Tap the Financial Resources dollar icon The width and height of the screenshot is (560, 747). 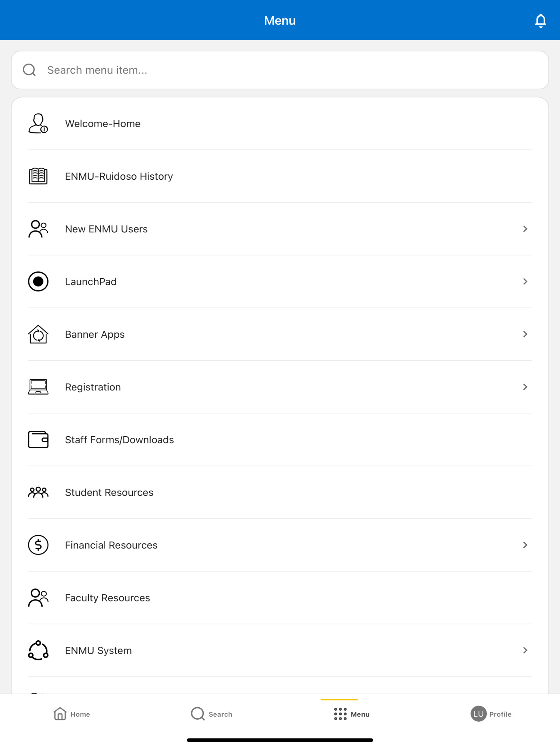(x=38, y=545)
